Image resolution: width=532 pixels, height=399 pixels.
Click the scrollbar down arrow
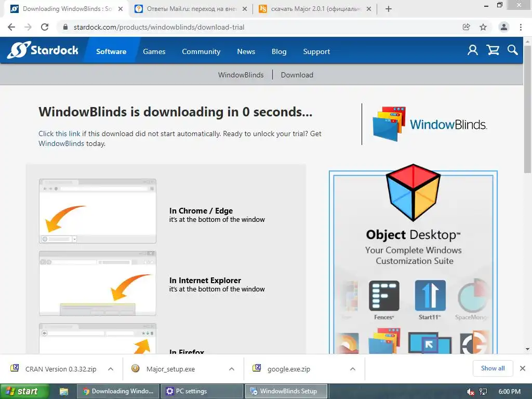point(528,349)
